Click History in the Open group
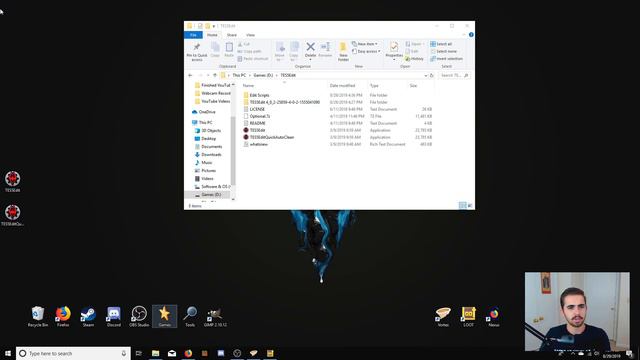The width and height of the screenshot is (640, 360). coord(414,59)
